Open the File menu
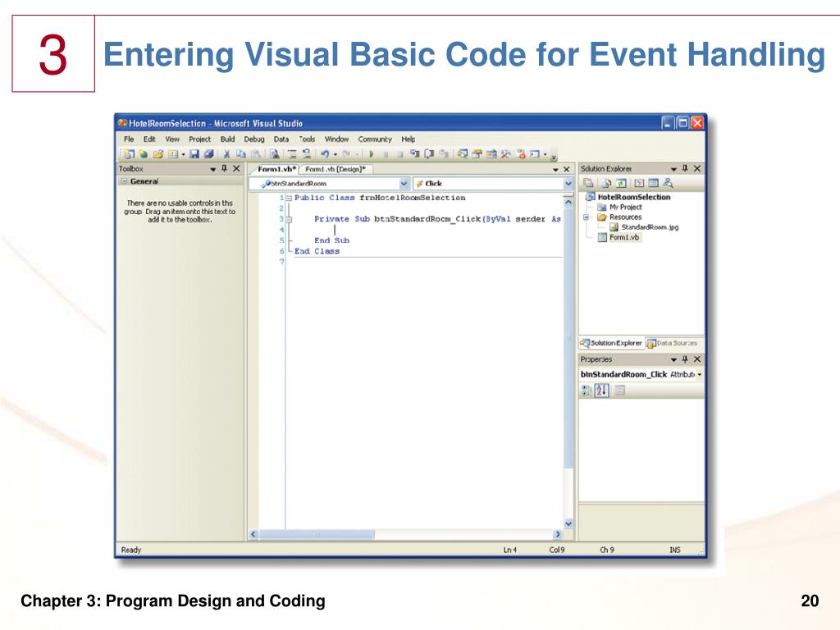This screenshot has height=630, width=840. 129,139
